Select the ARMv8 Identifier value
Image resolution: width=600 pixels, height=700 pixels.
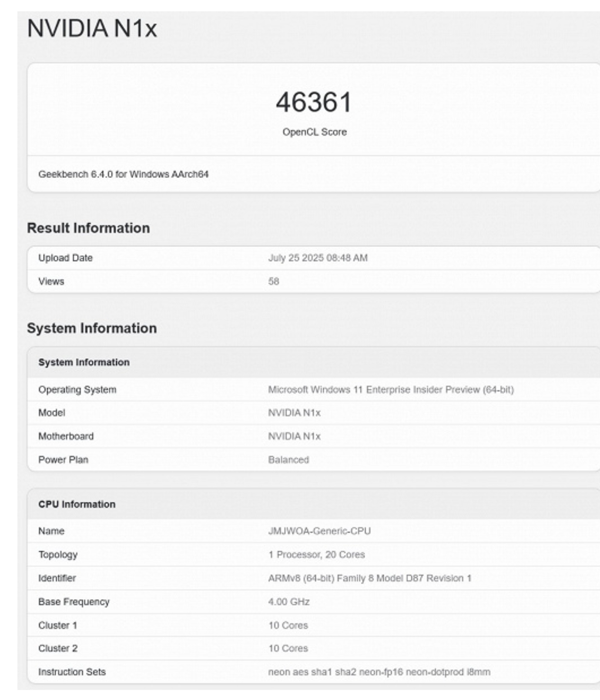pos(370,578)
